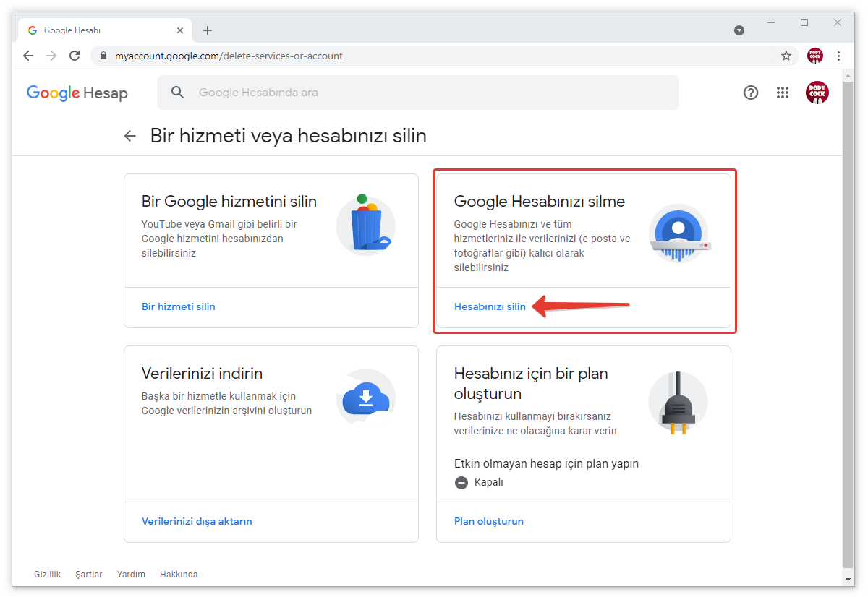Click the lock icon in address bar
Viewport: 868px width, 597px height.
point(103,56)
